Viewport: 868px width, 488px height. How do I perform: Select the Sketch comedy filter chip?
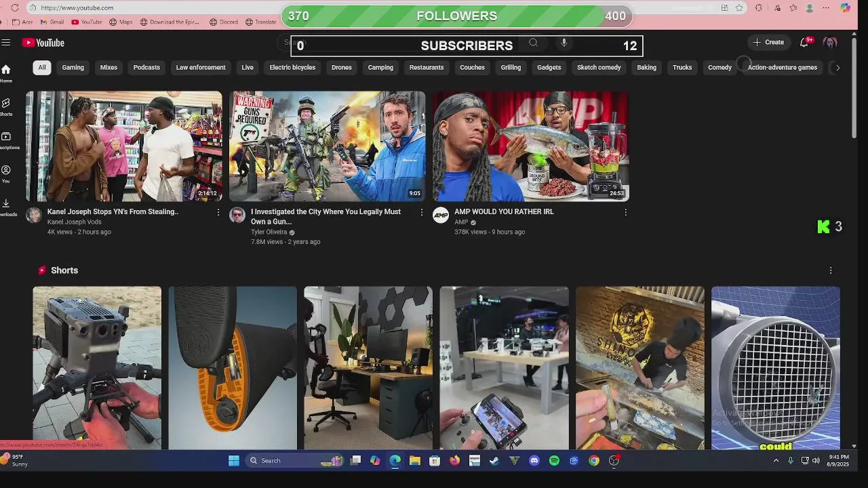pos(599,67)
